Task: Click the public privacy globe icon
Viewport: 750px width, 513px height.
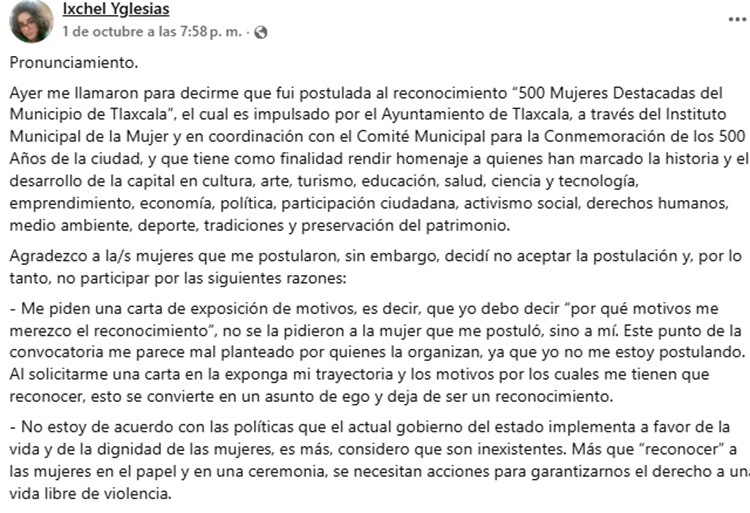Action: 261,32
